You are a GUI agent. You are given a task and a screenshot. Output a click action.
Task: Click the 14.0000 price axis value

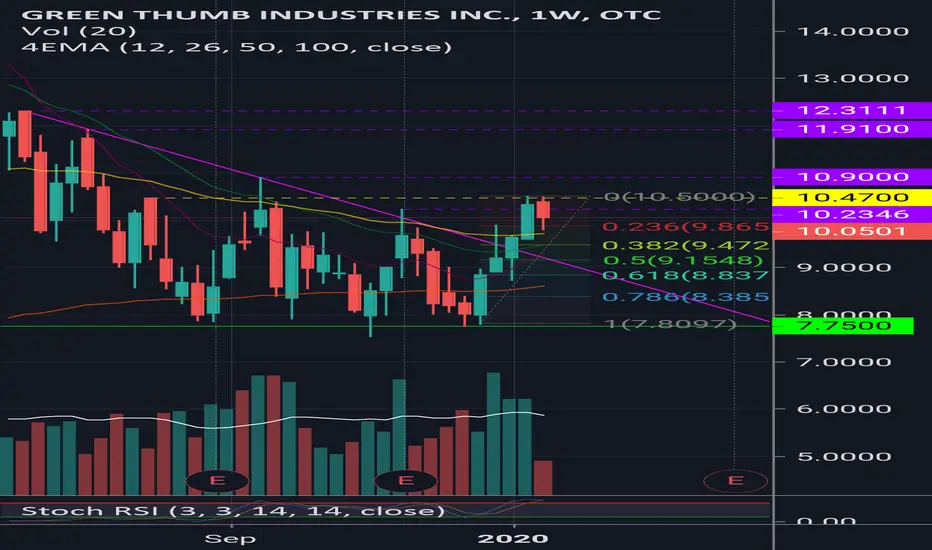point(852,31)
